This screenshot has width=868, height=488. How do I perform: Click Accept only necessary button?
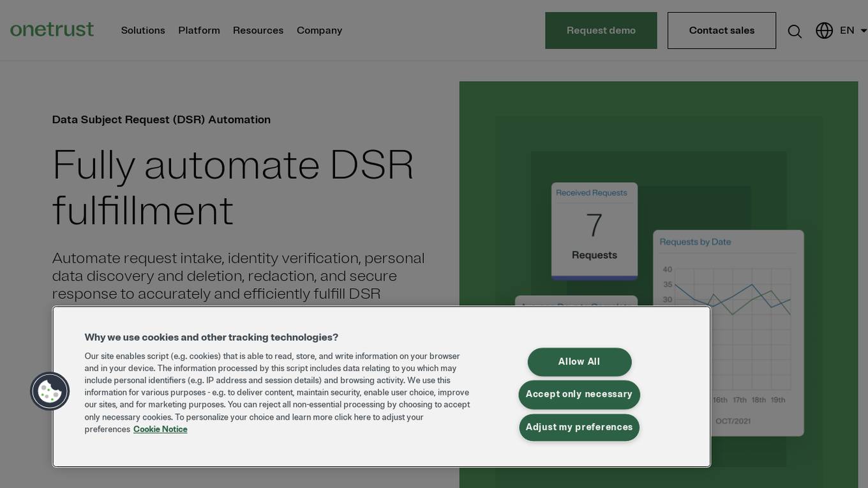coord(579,394)
